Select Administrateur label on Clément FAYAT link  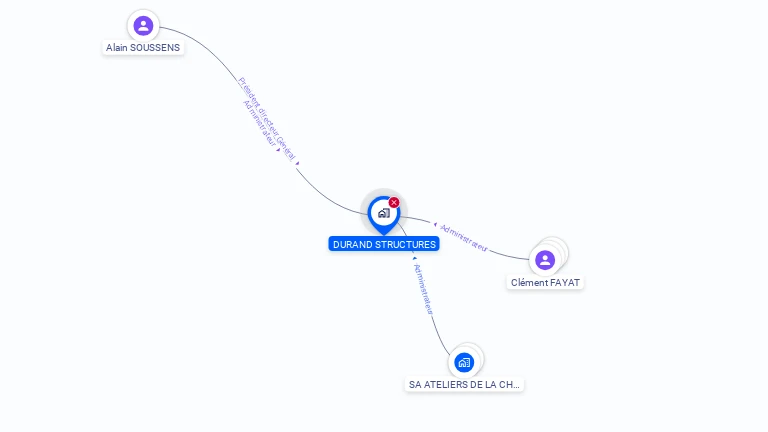464,238
